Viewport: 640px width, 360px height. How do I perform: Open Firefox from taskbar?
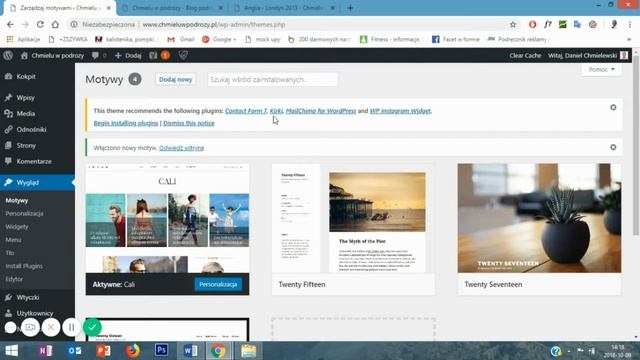click(x=132, y=351)
